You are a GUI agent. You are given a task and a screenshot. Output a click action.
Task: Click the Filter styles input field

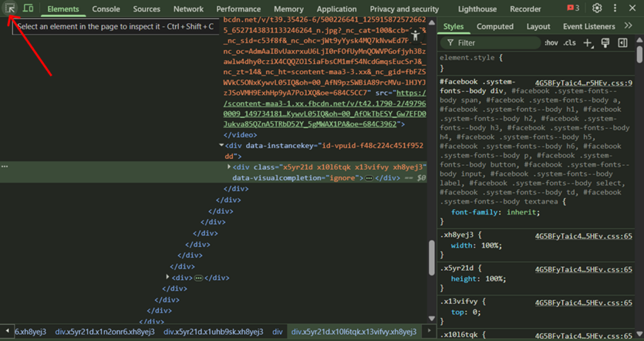(x=491, y=43)
